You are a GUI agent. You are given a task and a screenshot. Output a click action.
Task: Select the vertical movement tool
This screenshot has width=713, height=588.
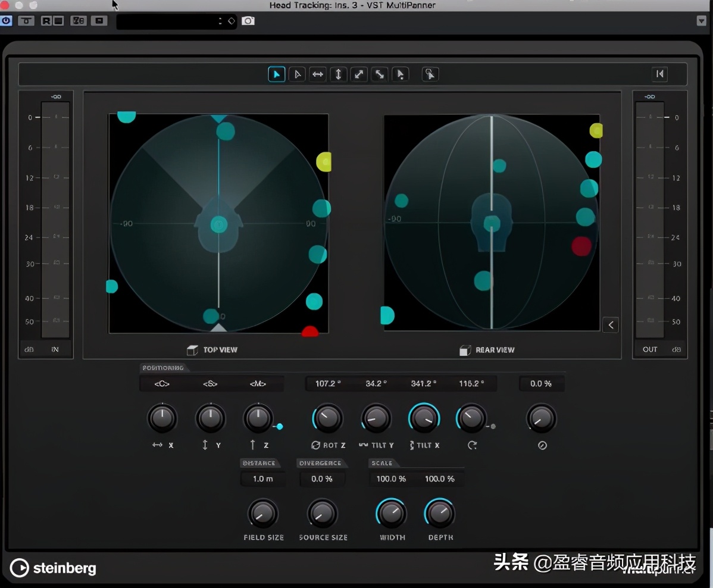338,74
